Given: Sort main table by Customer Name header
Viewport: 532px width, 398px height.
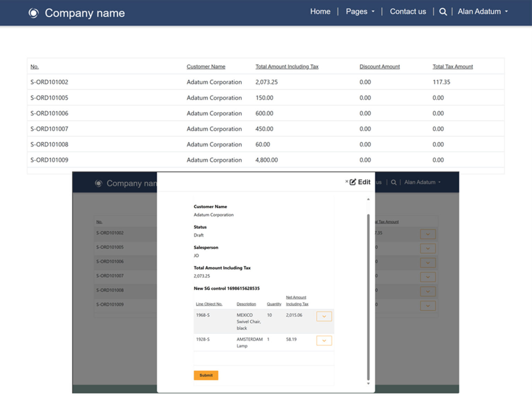Looking at the screenshot, I should [x=206, y=67].
